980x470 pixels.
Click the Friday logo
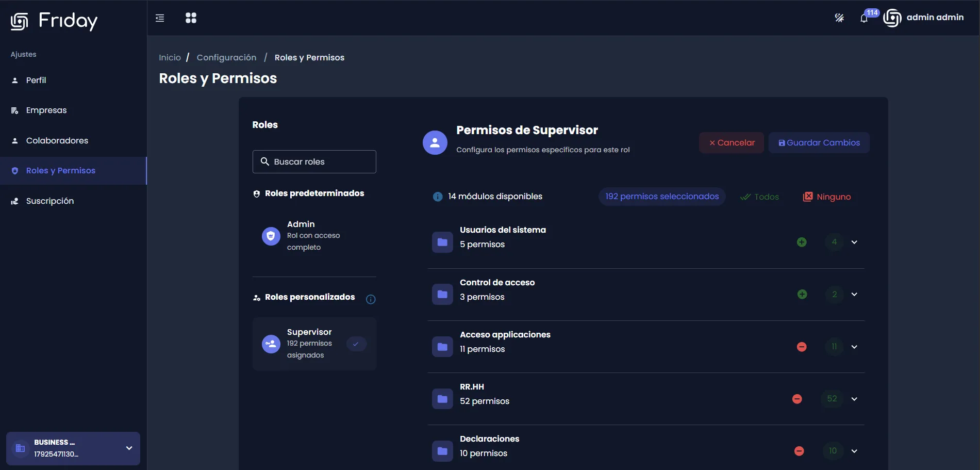coord(54,21)
